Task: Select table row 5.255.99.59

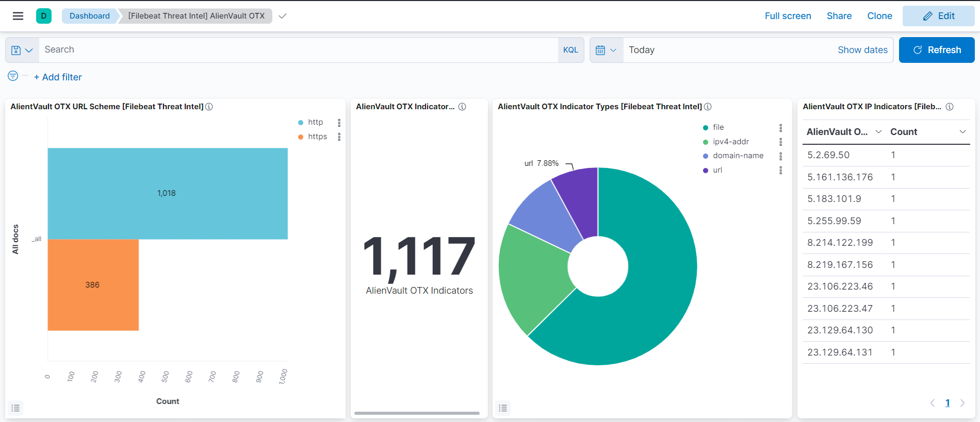Action: [x=886, y=221]
